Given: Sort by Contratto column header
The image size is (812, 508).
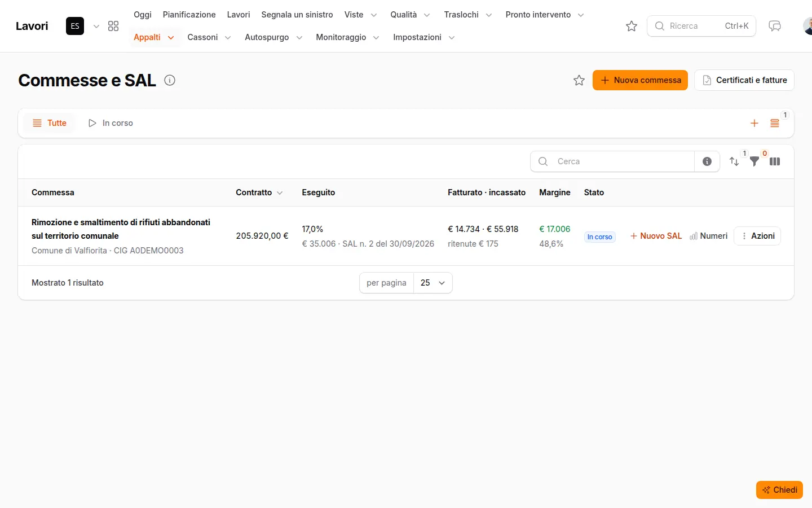Looking at the screenshot, I should tap(259, 192).
